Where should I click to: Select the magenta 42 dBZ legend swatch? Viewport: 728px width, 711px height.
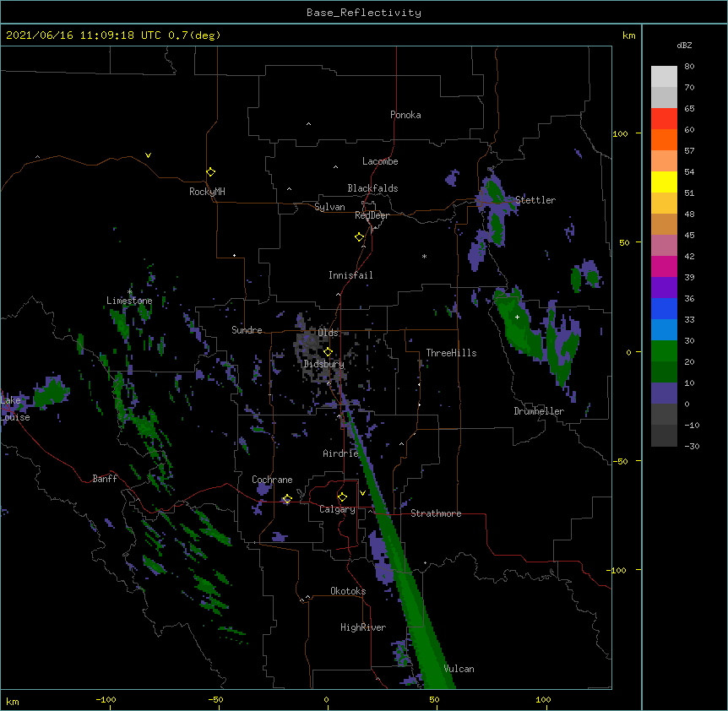(x=664, y=266)
